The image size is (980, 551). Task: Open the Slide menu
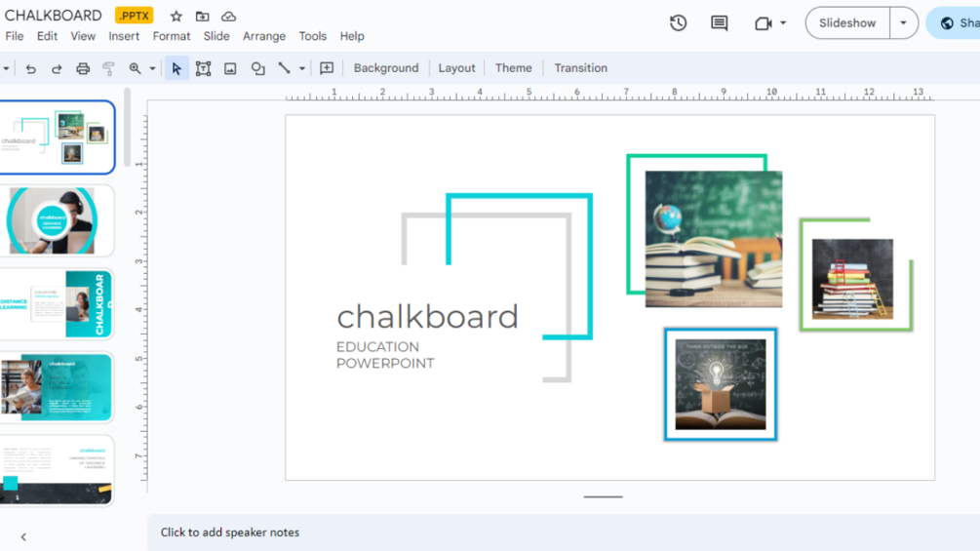pyautogui.click(x=216, y=36)
